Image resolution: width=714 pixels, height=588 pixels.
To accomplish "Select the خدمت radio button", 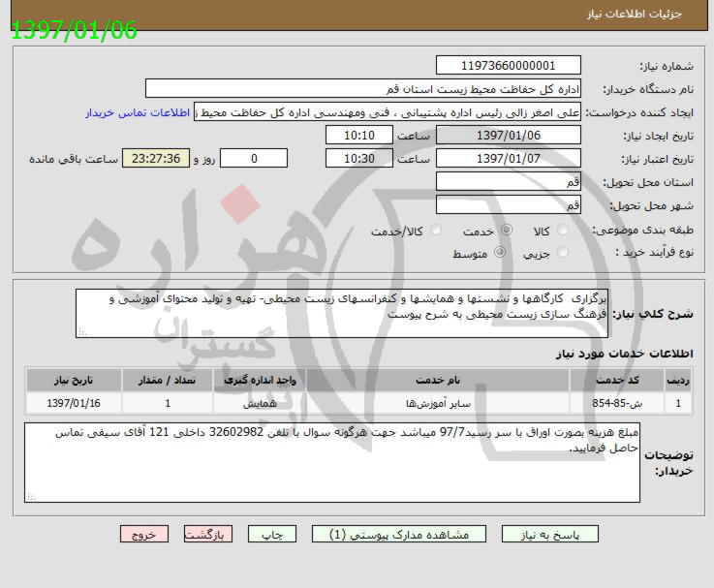I will click(x=506, y=231).
